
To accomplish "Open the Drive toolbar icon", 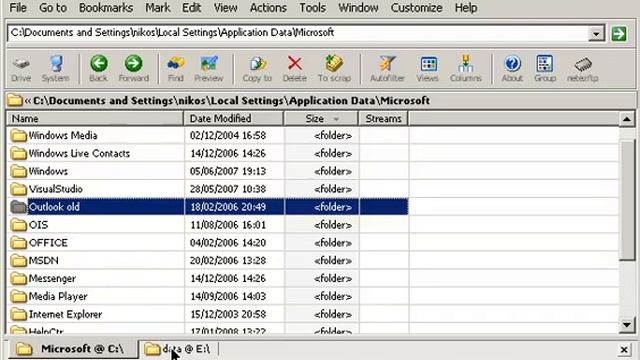I will [x=21, y=64].
